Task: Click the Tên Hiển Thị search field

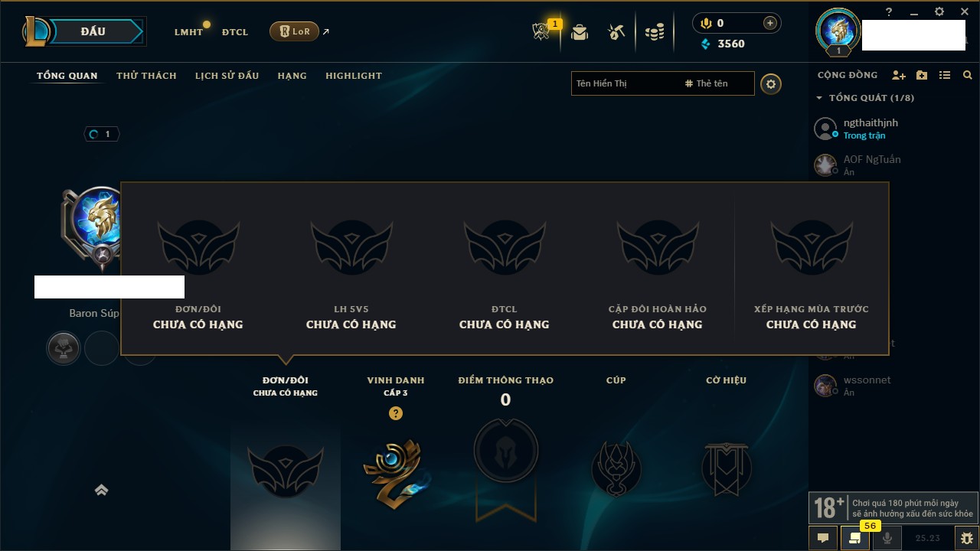Action: click(626, 83)
